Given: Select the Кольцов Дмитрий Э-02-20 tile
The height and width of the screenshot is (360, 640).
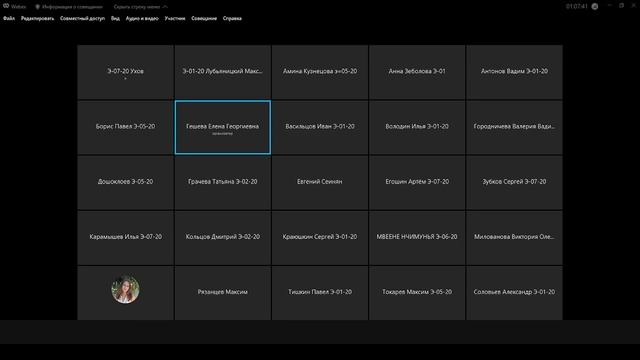Looking at the screenshot, I should tap(222, 238).
